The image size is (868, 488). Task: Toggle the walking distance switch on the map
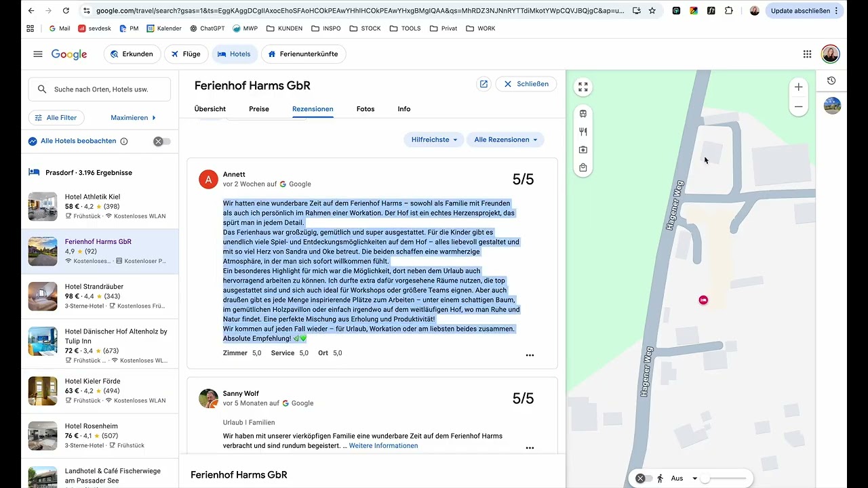[644, 479]
